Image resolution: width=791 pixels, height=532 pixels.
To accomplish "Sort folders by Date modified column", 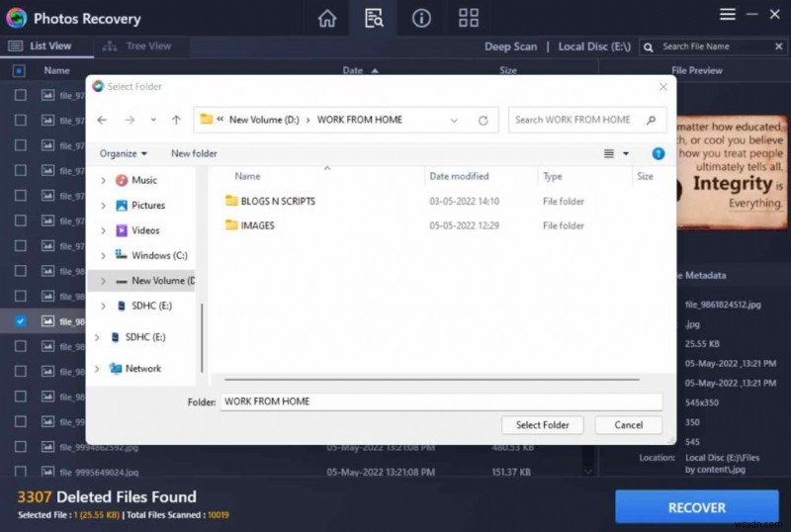I will [x=459, y=176].
